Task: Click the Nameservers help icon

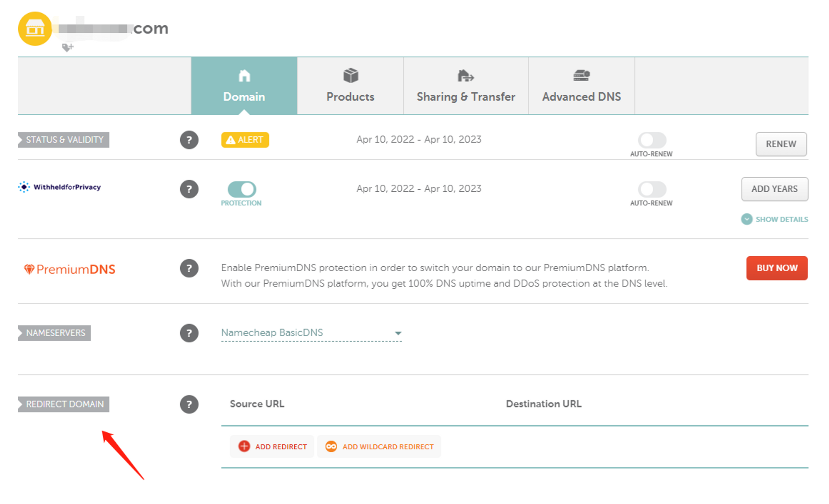Action: (x=189, y=333)
